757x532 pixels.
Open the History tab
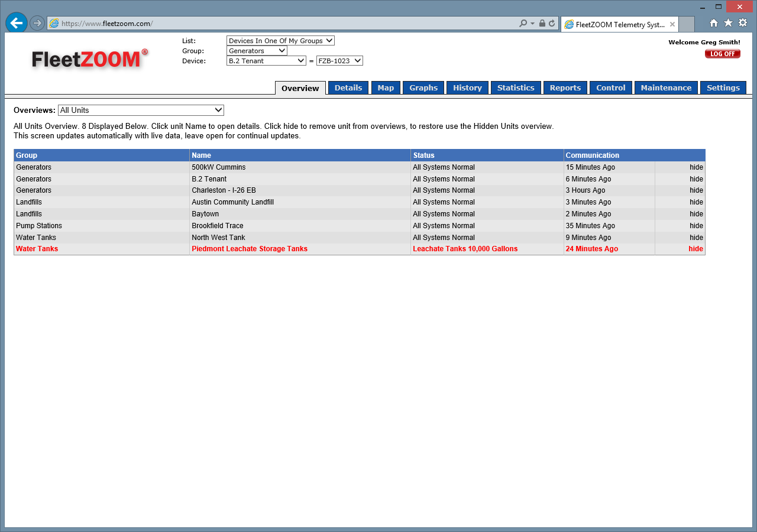click(467, 87)
